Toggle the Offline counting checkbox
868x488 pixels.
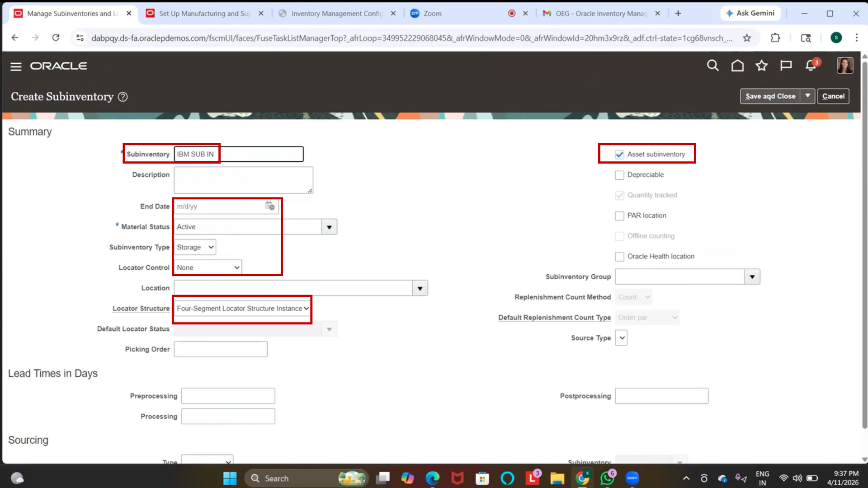pyautogui.click(x=619, y=236)
